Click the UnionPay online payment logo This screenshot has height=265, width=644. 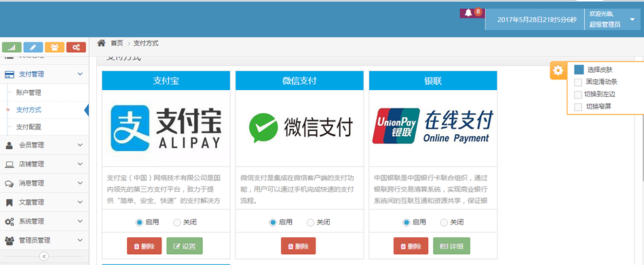pos(433,126)
